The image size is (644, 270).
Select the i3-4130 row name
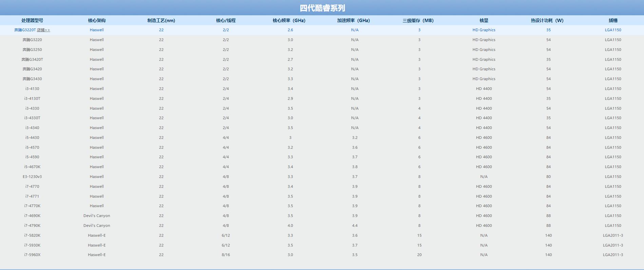32,89
